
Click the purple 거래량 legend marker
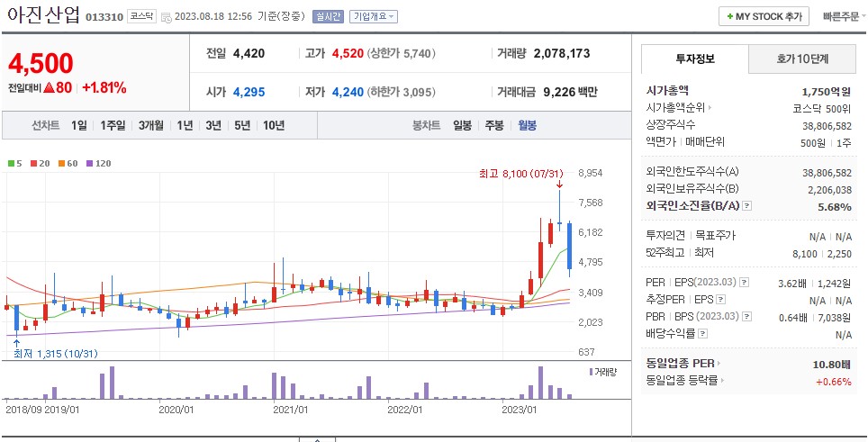tap(592, 372)
